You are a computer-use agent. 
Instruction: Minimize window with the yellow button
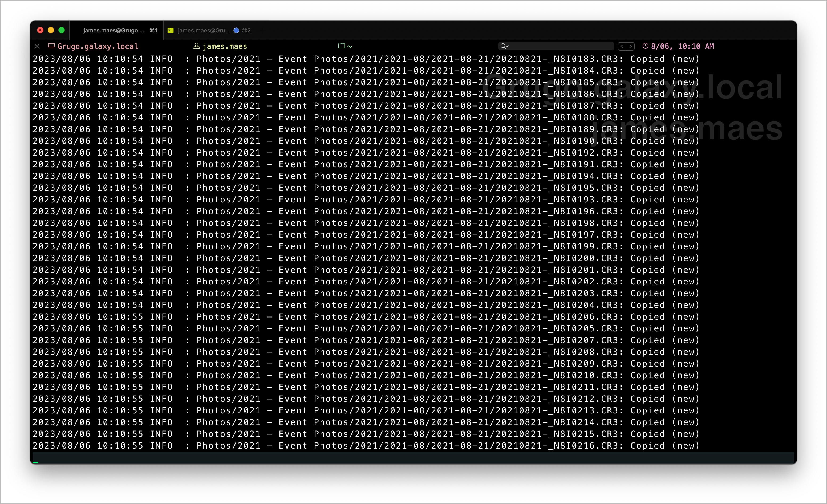pos(51,31)
